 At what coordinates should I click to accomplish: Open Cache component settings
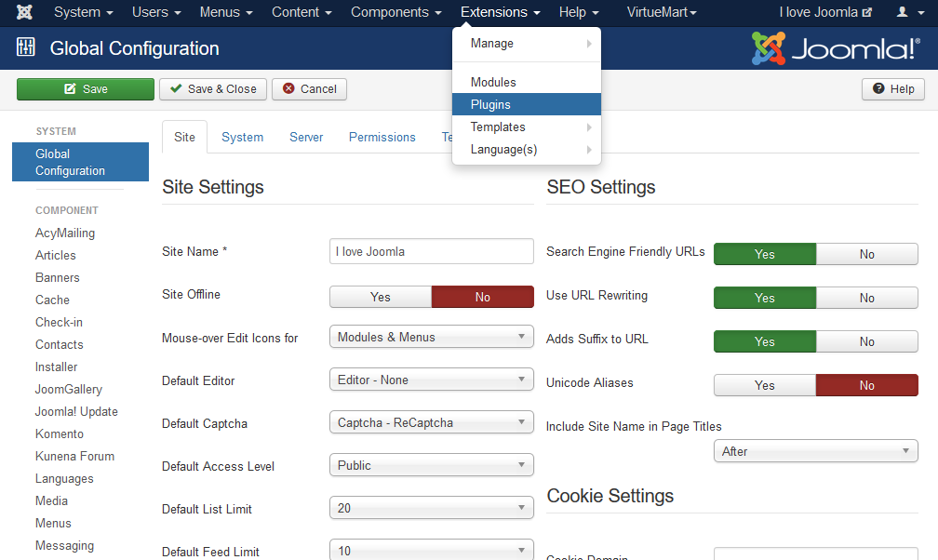coord(53,300)
